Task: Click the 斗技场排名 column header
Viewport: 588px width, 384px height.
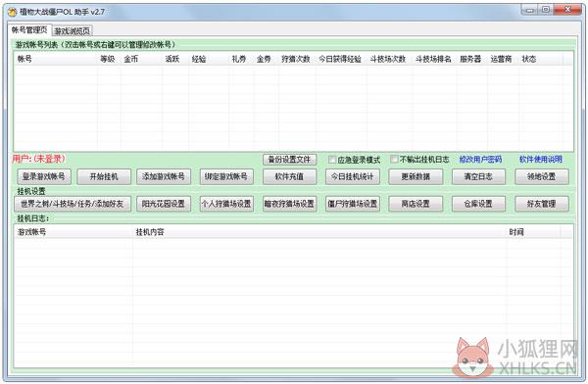Action: (x=434, y=59)
